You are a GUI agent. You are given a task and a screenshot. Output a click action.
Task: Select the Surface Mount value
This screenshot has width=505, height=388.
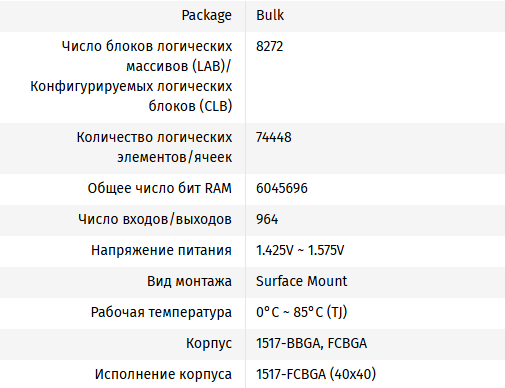301,281
